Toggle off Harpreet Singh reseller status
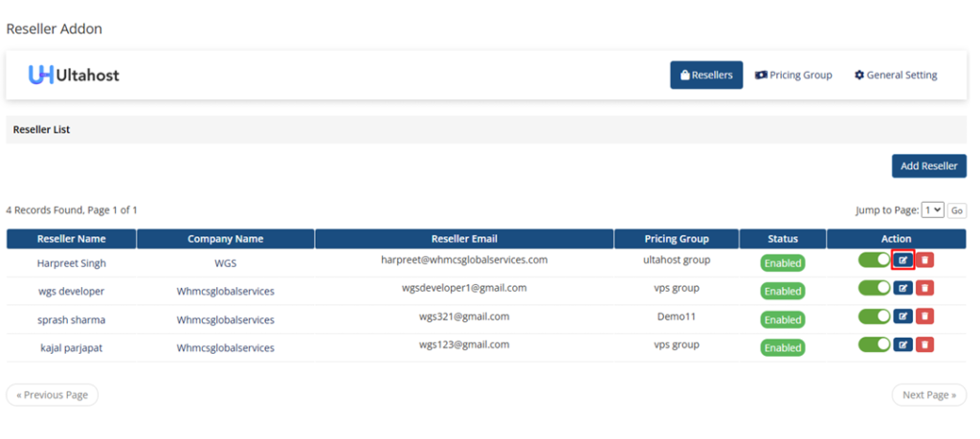 click(x=874, y=260)
